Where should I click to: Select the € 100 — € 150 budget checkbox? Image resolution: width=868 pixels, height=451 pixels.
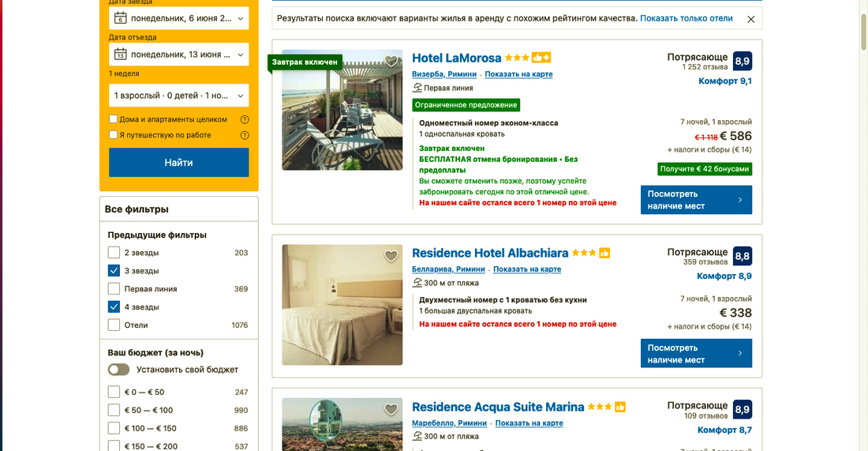114,428
